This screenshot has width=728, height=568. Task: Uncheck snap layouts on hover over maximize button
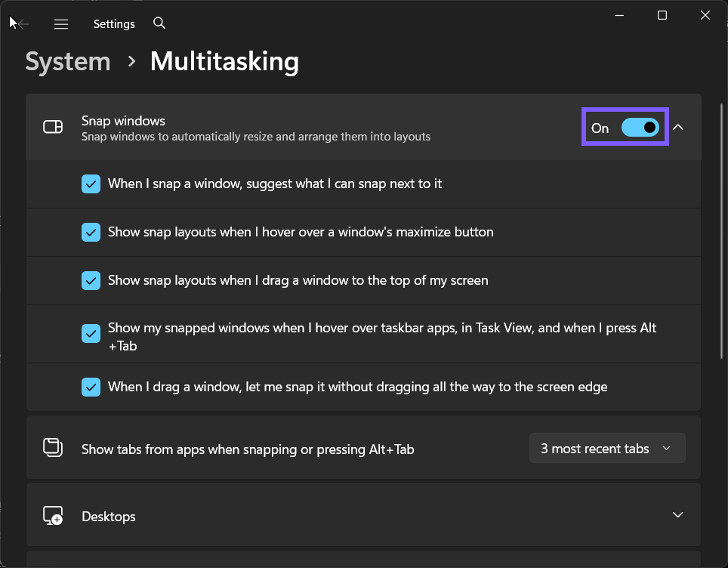click(91, 232)
